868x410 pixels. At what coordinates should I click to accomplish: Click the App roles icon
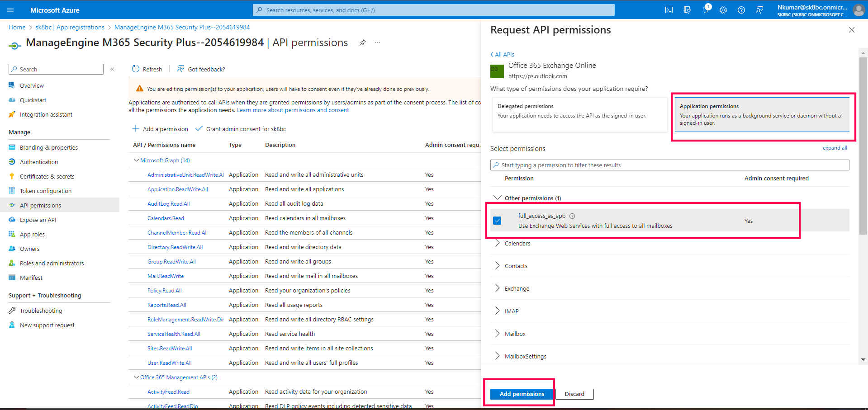(x=12, y=234)
